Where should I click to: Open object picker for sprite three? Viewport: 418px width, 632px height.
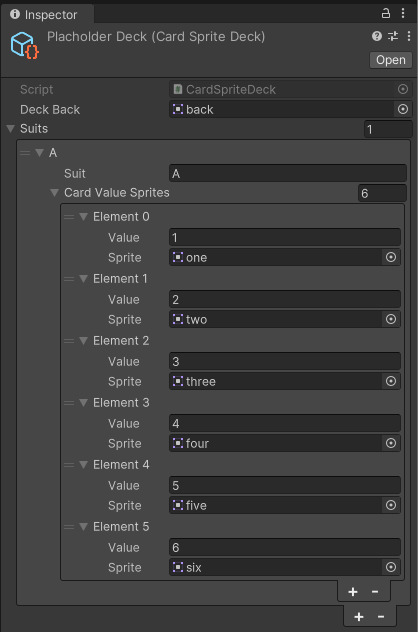click(391, 381)
